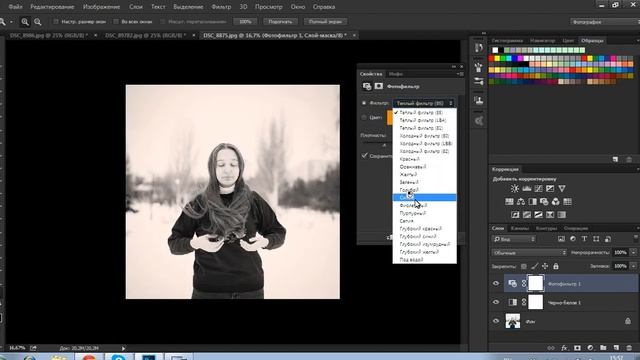This screenshot has height=360, width=640.
Task: Open the layer filter type dropdown
Action: 514,239
